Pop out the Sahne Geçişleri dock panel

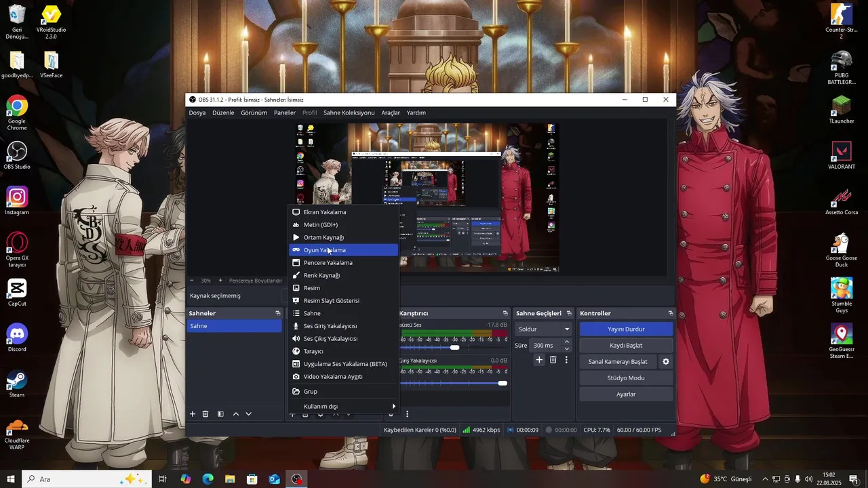(x=569, y=313)
